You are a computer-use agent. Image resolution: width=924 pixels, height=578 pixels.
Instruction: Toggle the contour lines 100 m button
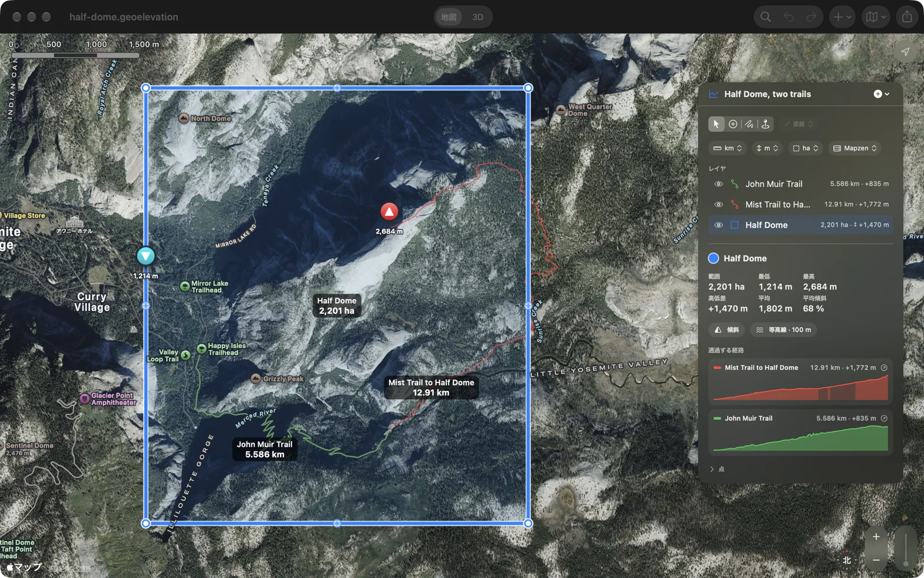pyautogui.click(x=784, y=330)
